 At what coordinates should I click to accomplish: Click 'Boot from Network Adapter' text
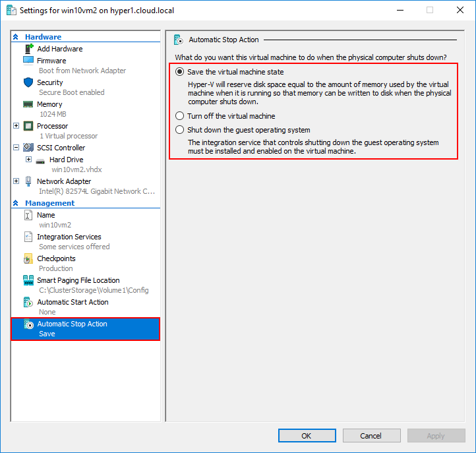click(82, 71)
